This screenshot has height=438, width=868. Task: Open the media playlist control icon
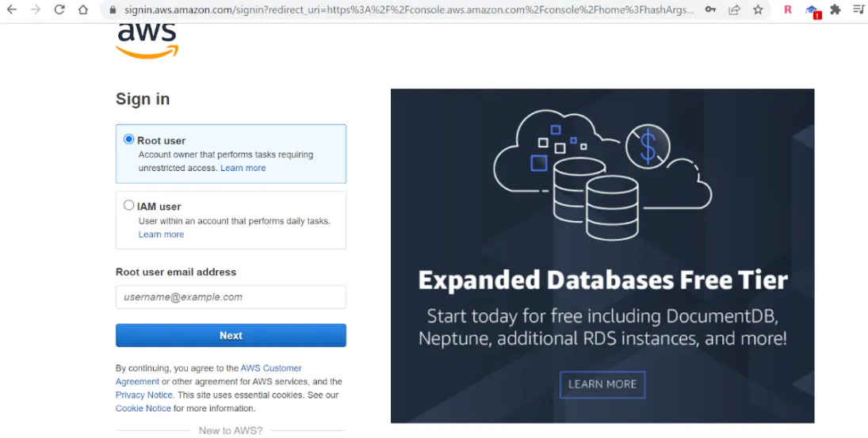point(860,10)
